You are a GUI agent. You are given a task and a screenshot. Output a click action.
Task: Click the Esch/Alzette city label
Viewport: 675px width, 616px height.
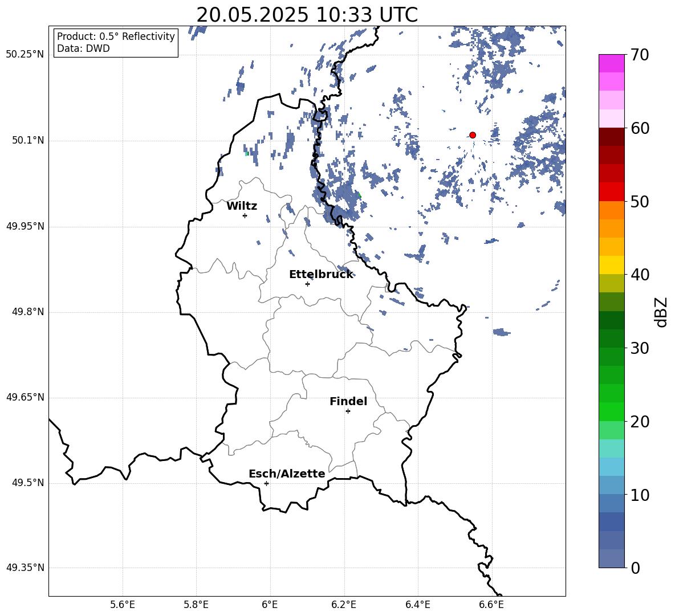pos(287,474)
